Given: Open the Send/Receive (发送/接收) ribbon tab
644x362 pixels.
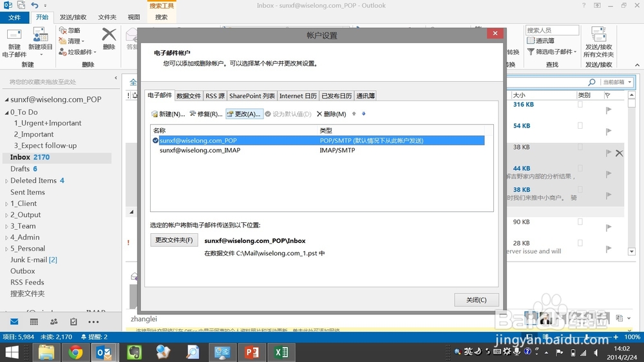Looking at the screenshot, I should pyautogui.click(x=73, y=17).
